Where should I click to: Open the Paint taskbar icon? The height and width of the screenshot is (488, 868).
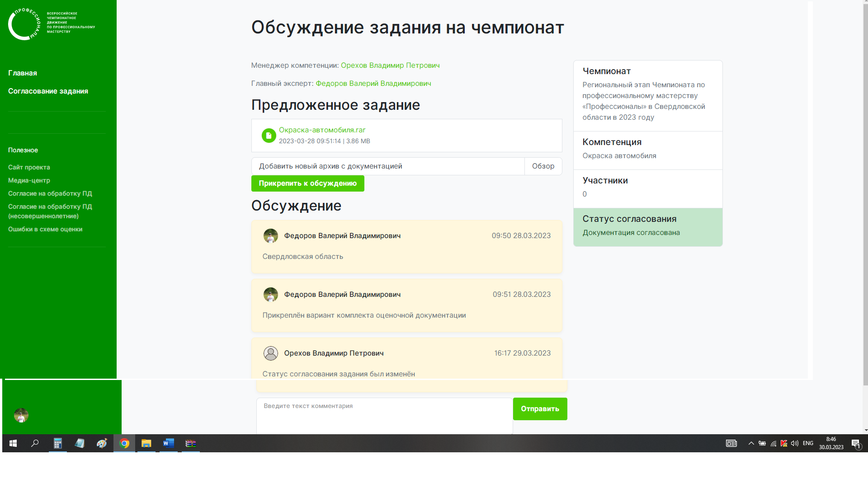pos(102,444)
